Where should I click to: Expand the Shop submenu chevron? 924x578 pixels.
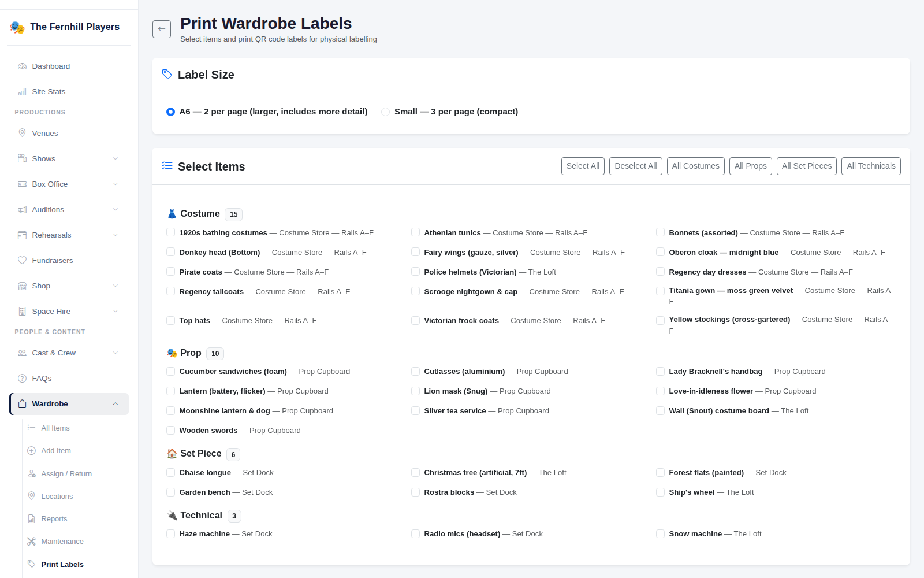pyautogui.click(x=115, y=286)
